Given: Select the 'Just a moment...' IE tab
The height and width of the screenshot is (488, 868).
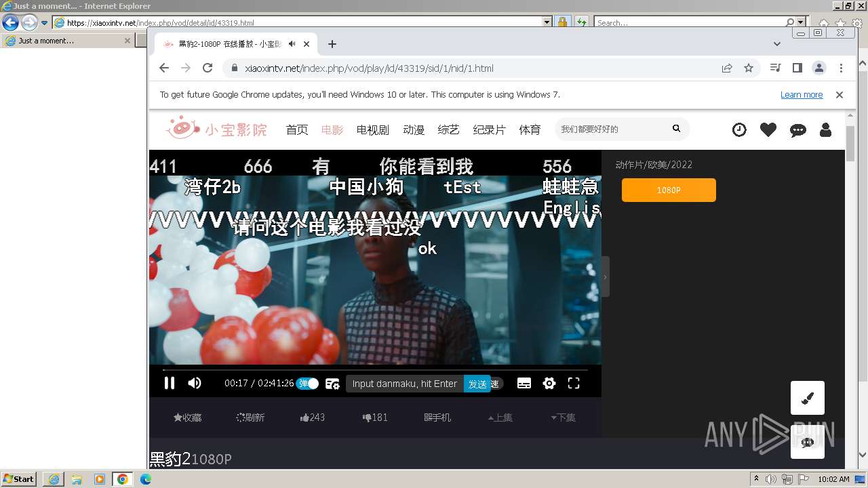Looking at the screenshot, I should (x=67, y=41).
